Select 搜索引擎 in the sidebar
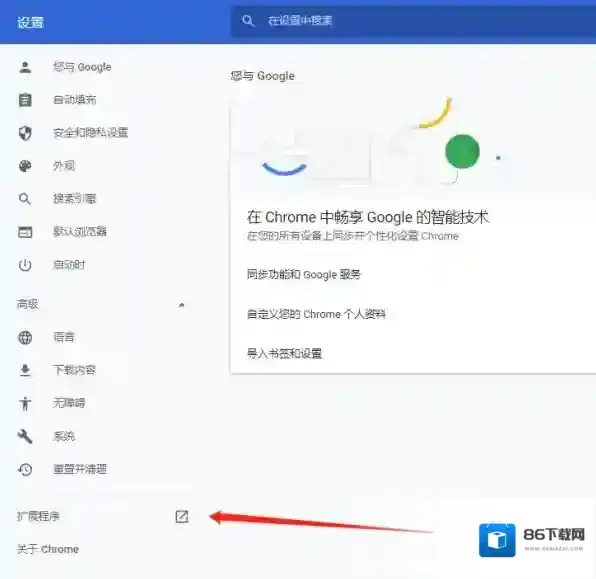596x579 pixels. (x=74, y=198)
